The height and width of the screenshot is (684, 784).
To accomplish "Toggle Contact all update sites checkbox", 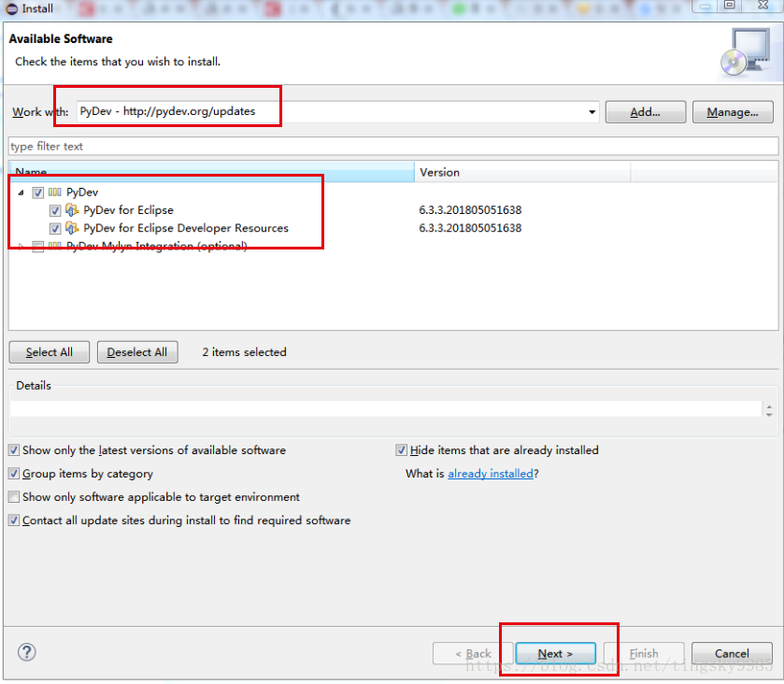I will point(14,520).
